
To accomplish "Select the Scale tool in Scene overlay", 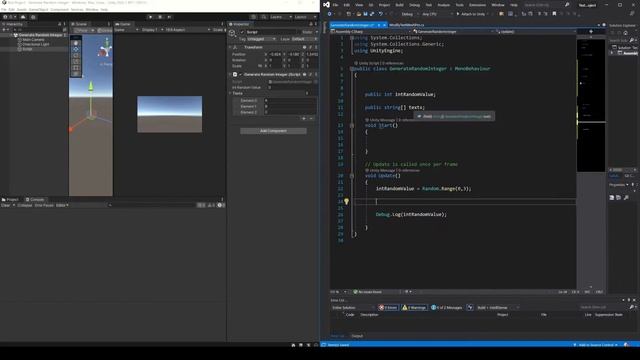I will point(76,62).
